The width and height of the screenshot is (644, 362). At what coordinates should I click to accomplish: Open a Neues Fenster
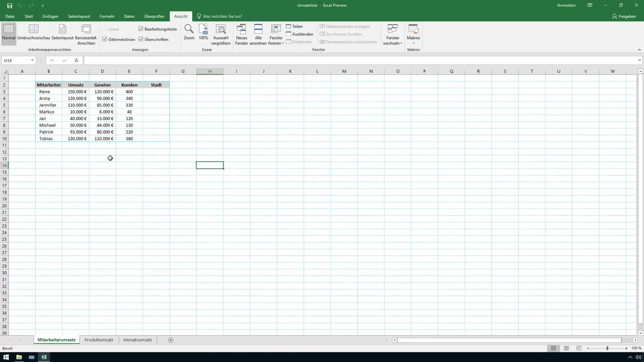241,35
